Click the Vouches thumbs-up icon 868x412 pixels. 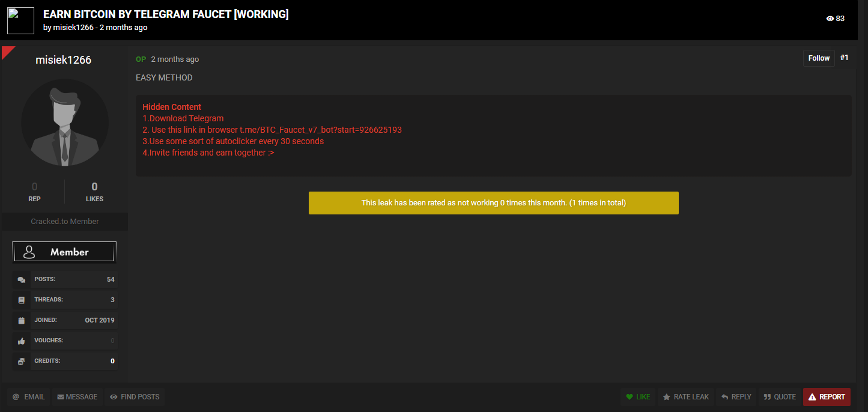22,341
